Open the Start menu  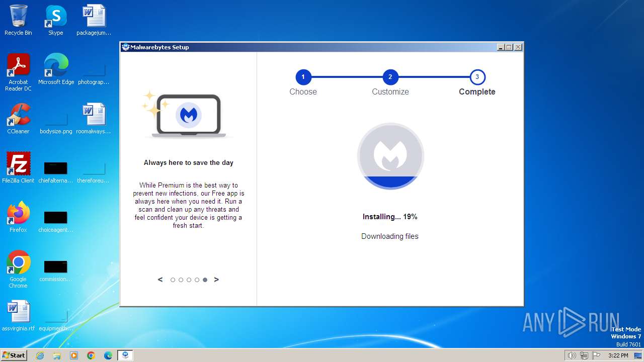pos(14,355)
